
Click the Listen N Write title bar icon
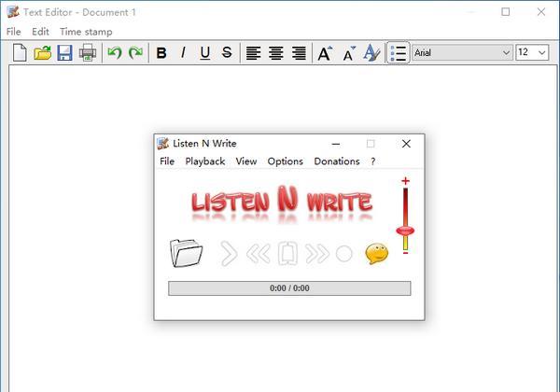162,143
